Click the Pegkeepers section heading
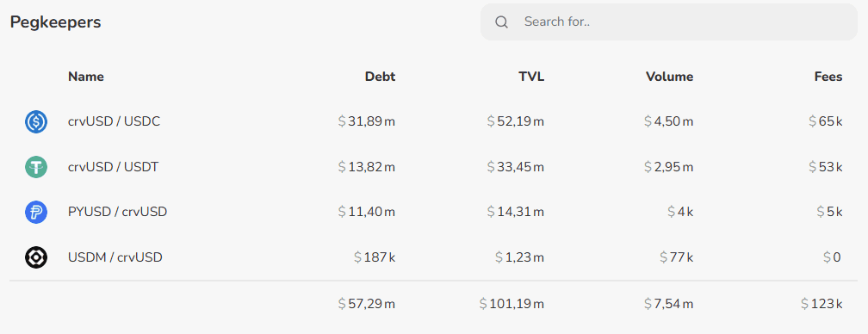This screenshot has height=334, width=868. (55, 22)
